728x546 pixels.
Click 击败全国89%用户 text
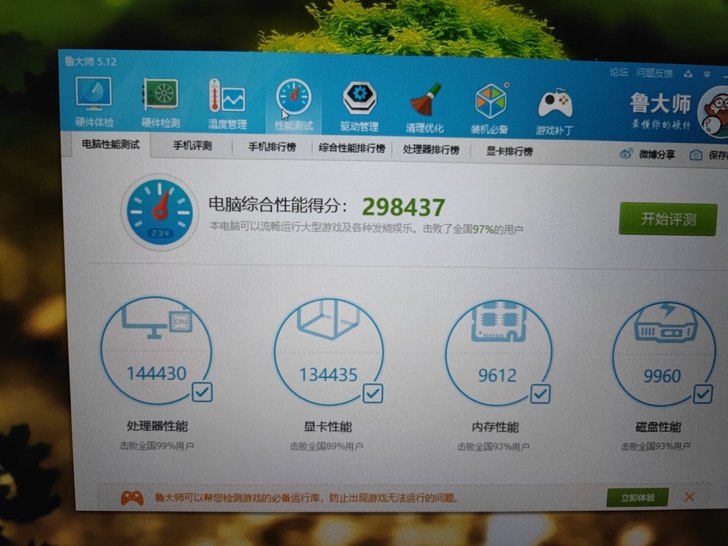(327, 447)
